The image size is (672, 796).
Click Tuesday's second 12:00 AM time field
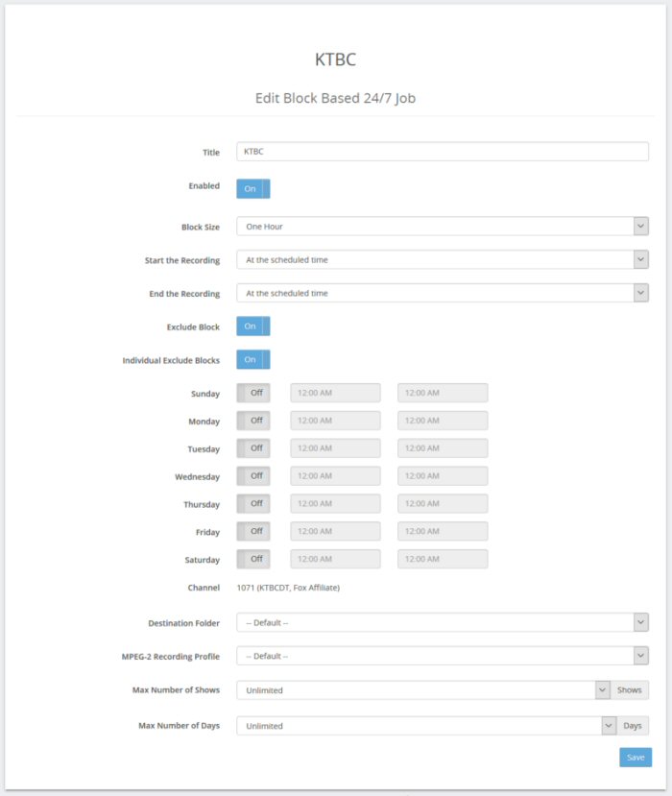pyautogui.click(x=443, y=448)
